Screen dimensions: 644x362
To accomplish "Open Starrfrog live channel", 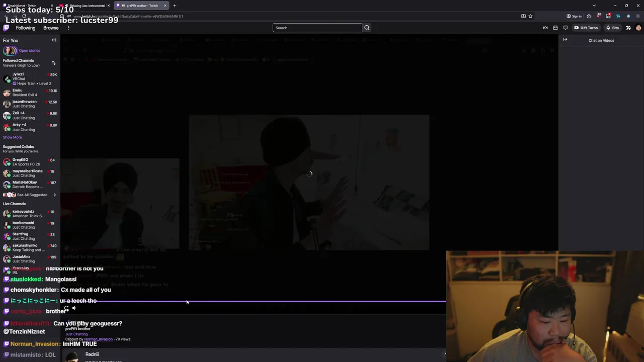I will point(30,236).
